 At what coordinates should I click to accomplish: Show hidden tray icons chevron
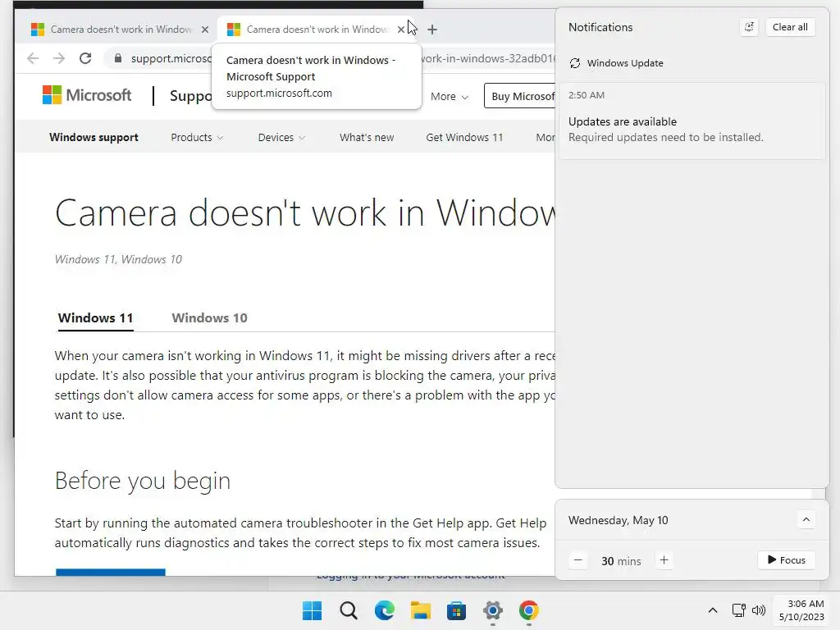(x=713, y=610)
